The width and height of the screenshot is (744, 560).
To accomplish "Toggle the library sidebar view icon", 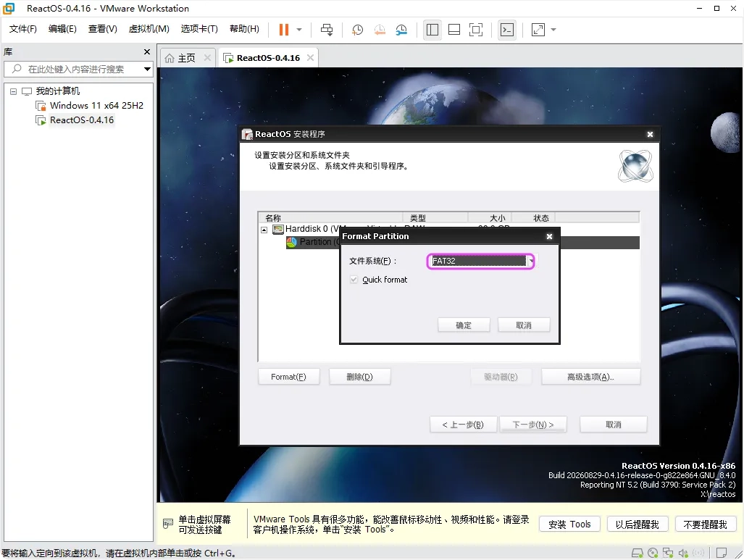I will 432,30.
